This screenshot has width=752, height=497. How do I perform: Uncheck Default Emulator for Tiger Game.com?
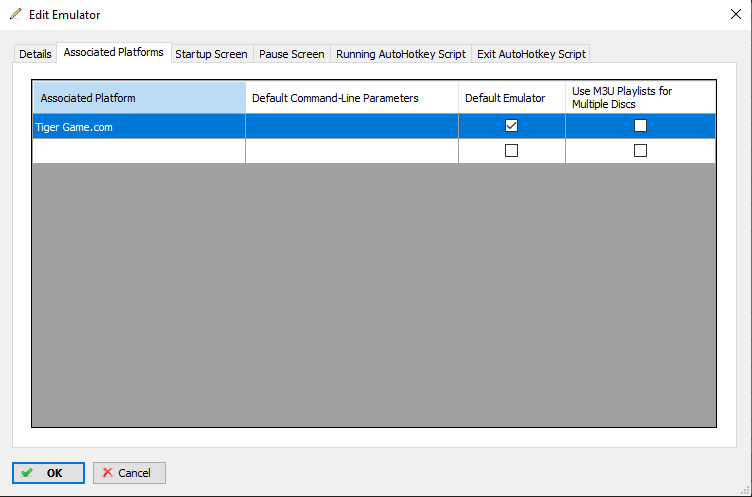(x=511, y=126)
